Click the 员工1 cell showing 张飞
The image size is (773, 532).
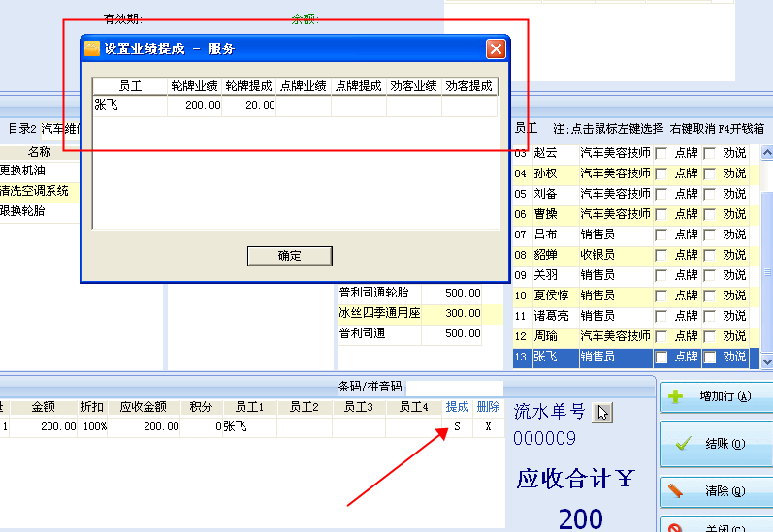(250, 426)
